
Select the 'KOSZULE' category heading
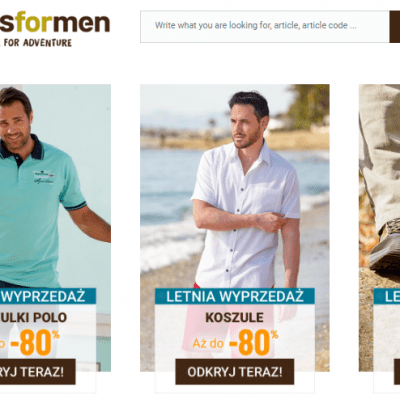tap(234, 317)
